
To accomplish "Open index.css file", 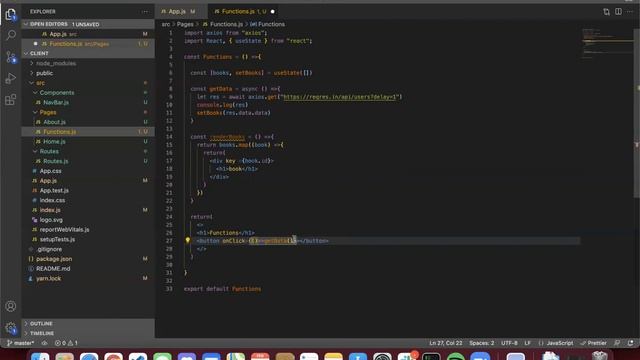I will click(52, 200).
